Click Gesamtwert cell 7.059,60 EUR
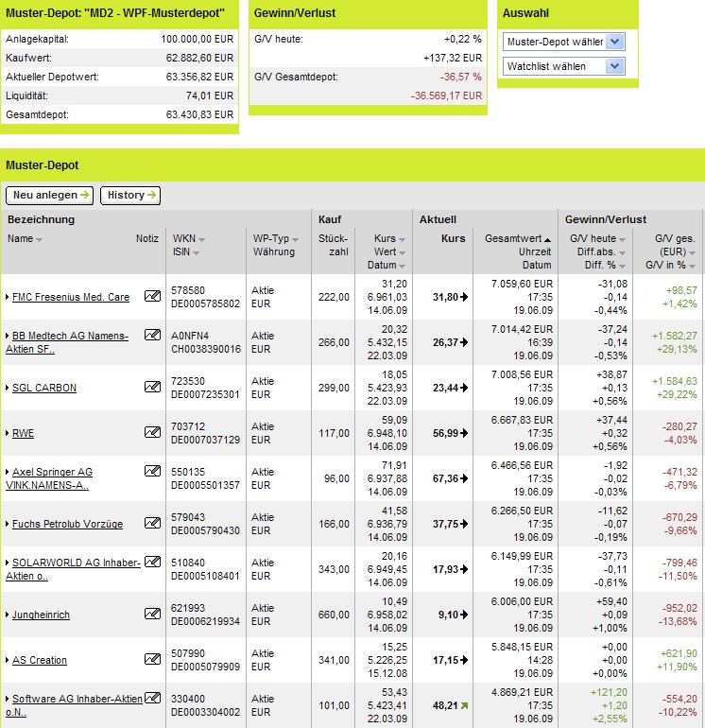This screenshot has height=728, width=705. [523, 284]
